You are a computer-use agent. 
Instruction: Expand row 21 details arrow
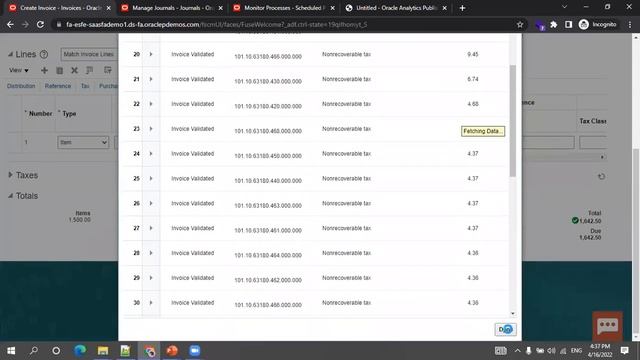[x=151, y=79]
